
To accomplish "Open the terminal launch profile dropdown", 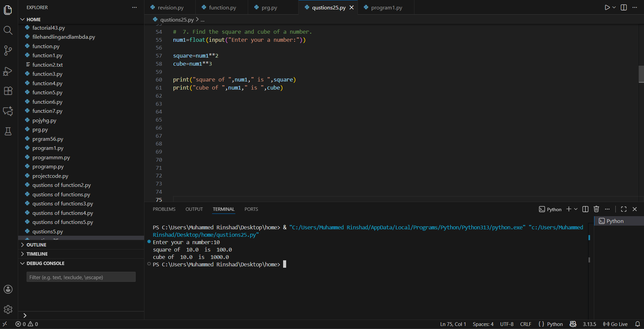I will click(576, 209).
